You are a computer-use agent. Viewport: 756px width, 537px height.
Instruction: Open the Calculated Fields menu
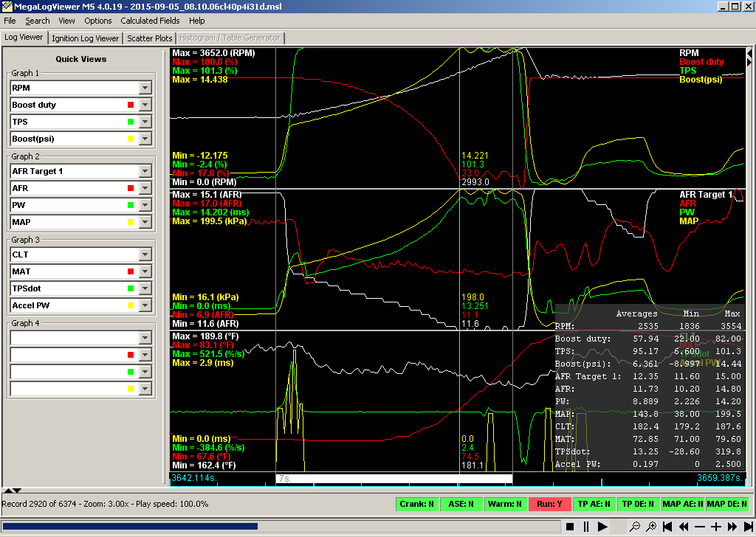tap(149, 21)
